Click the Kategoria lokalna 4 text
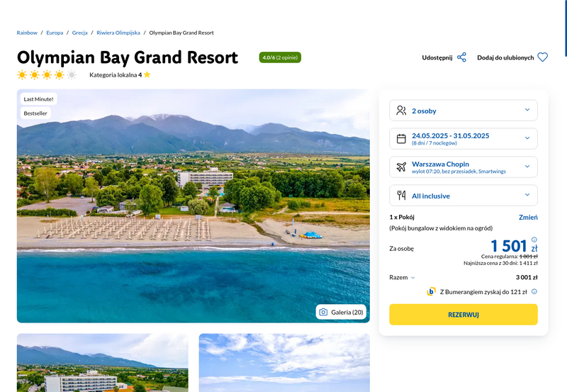Viewport: 567px width, 392px height. [x=116, y=75]
